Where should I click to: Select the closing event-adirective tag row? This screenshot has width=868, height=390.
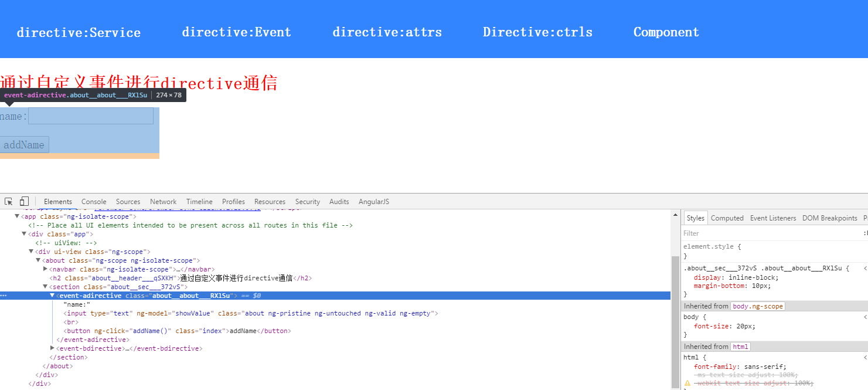[x=93, y=340]
